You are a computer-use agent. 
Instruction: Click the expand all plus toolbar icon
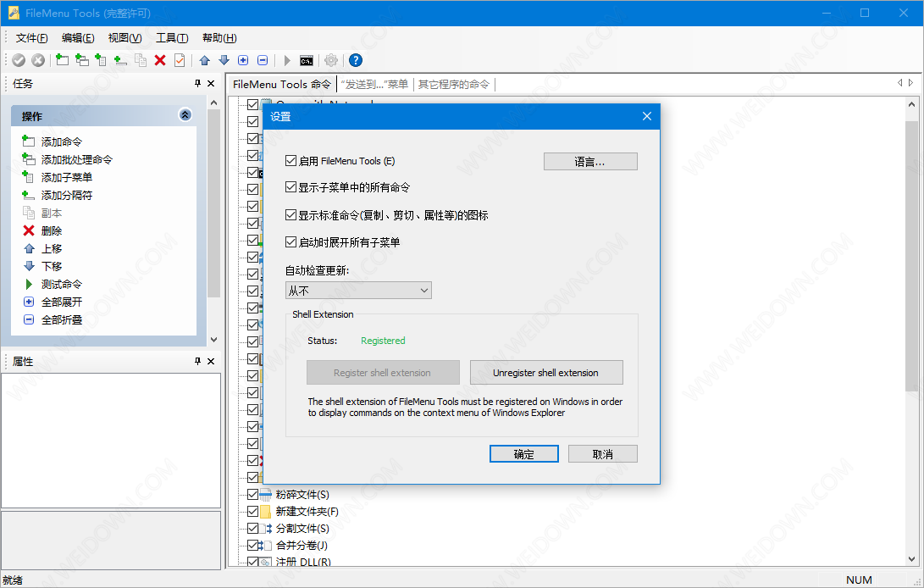243,60
